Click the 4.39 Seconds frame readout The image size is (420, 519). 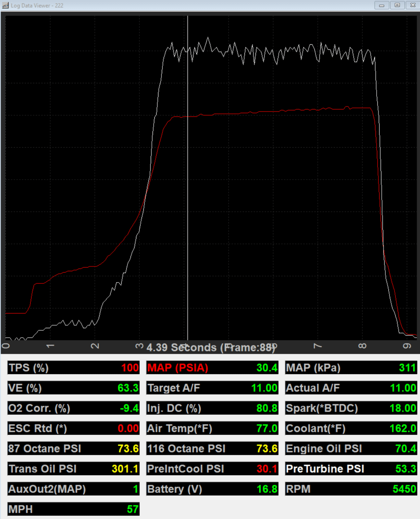click(x=211, y=347)
